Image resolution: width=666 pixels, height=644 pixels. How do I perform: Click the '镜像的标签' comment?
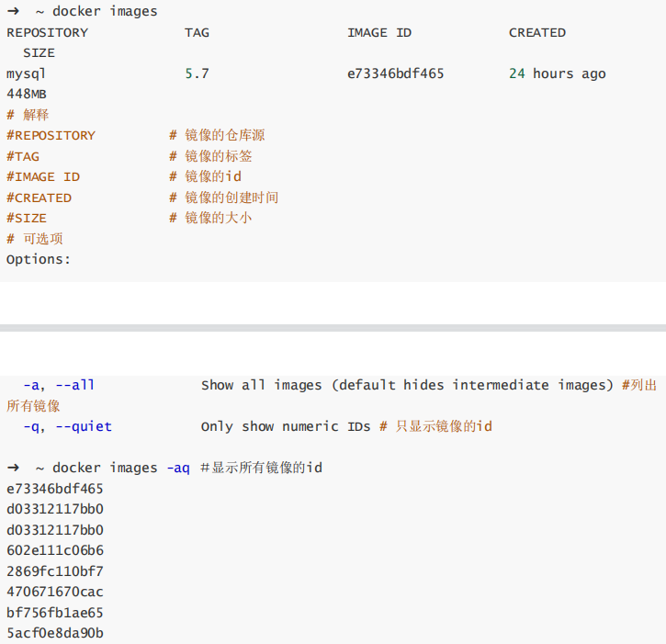click(x=219, y=156)
